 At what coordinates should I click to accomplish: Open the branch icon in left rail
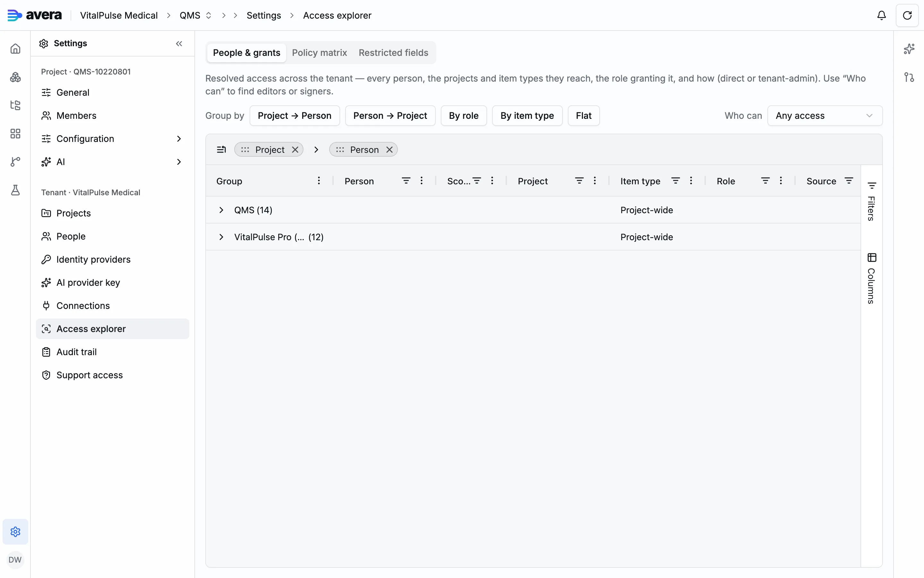click(x=15, y=162)
